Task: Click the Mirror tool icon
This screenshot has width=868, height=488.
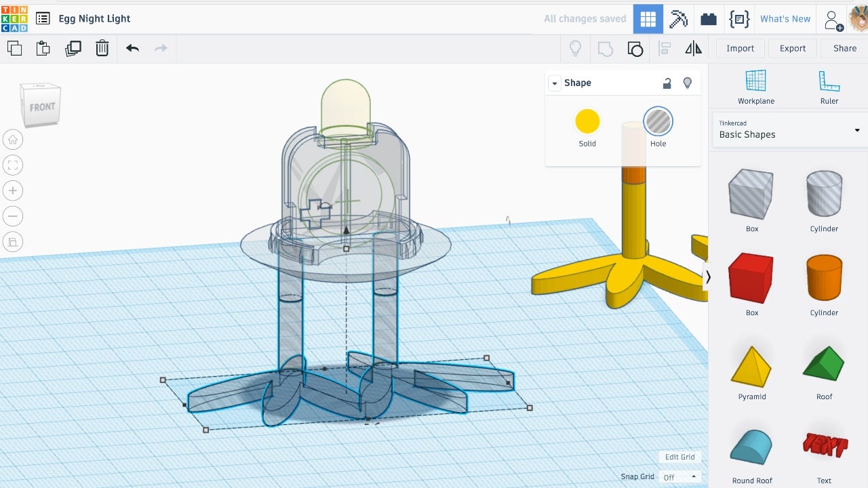Action: tap(693, 48)
